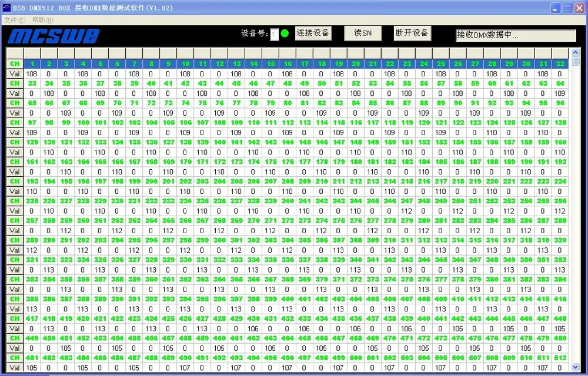The image size is (588, 376).
Task: Click the scrollbar down arrow of the grid
Action: coord(575,367)
